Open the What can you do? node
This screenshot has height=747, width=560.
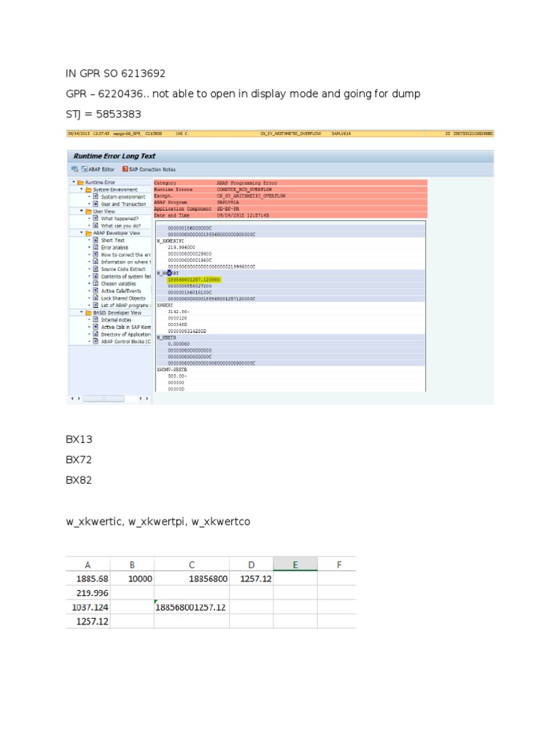pyautogui.click(x=120, y=226)
